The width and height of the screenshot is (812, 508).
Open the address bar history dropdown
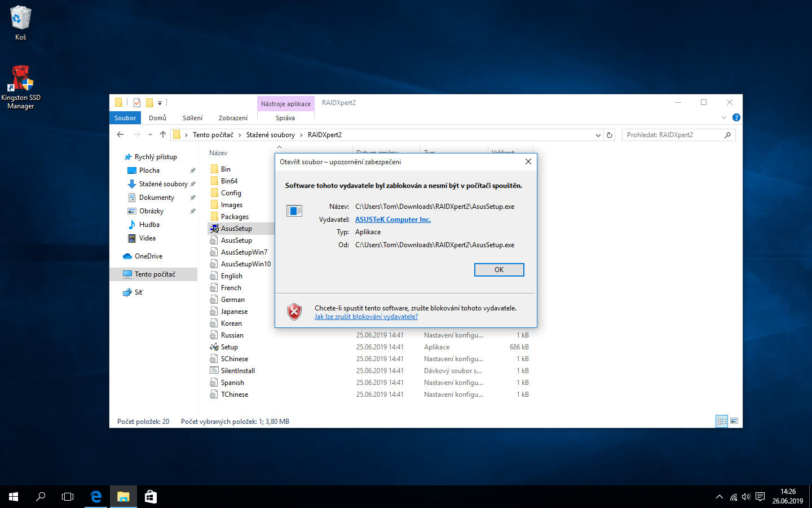tap(598, 135)
